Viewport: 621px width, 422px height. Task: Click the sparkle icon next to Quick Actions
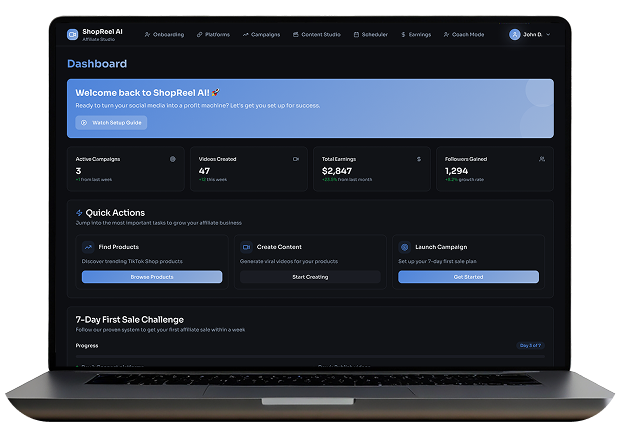click(79, 213)
